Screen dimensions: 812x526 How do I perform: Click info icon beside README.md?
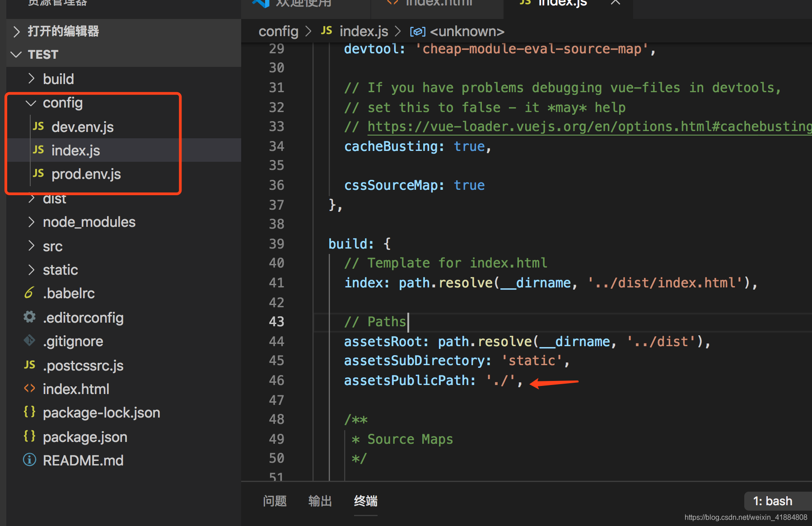pos(29,460)
